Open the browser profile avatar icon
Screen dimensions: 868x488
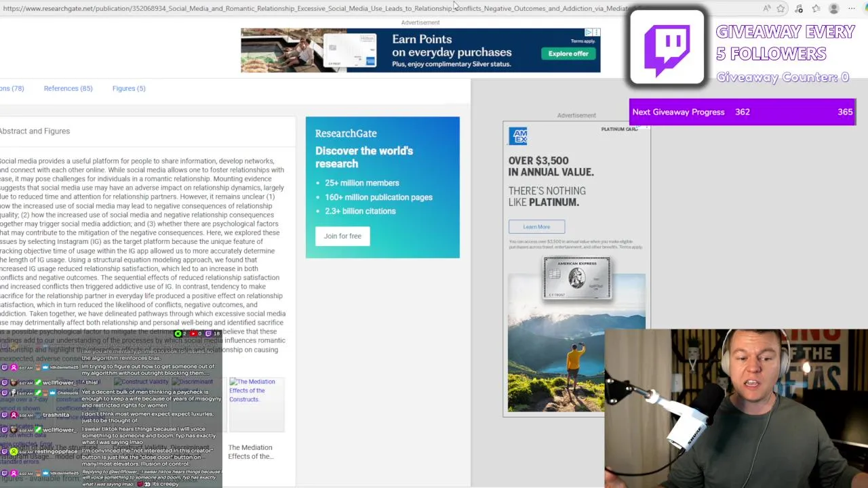[x=834, y=8]
